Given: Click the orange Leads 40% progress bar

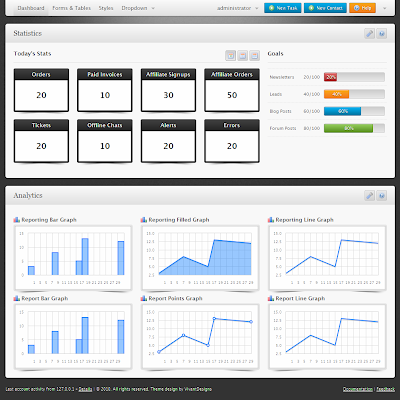Looking at the screenshot, I should [x=336, y=94].
